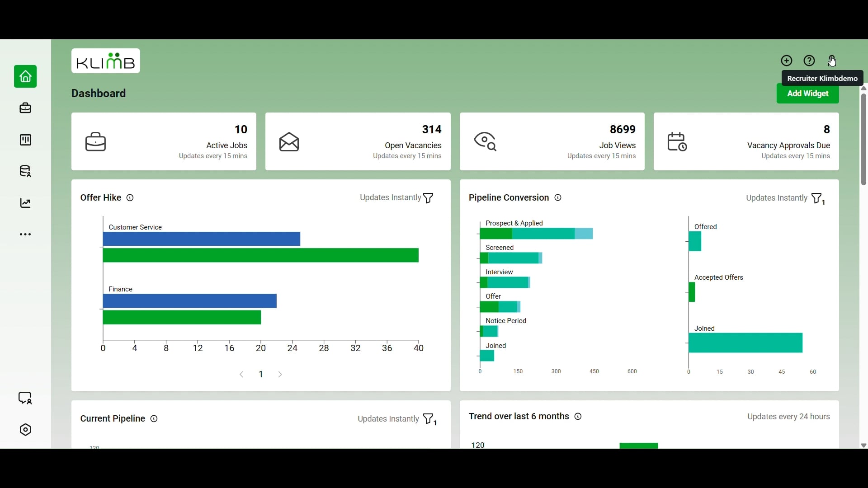This screenshot has height=488, width=868.
Task: Open the Offer Hike filter funnel
Action: (428, 198)
